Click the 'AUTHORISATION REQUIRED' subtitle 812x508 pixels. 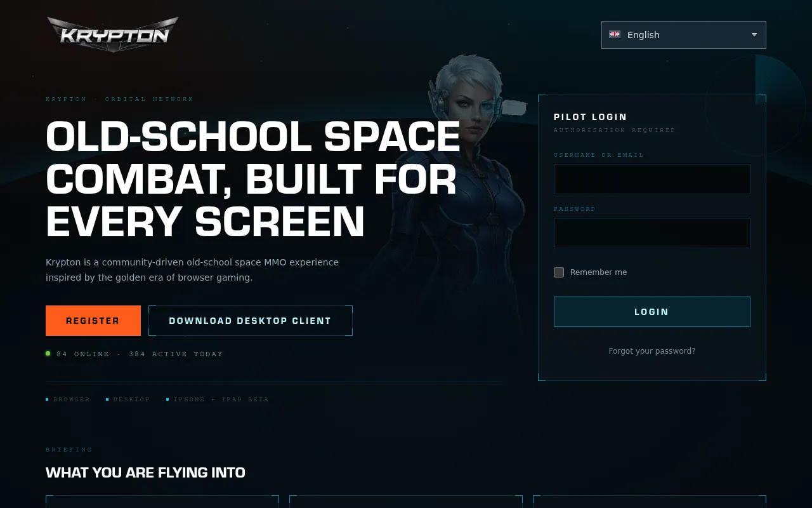click(x=615, y=130)
